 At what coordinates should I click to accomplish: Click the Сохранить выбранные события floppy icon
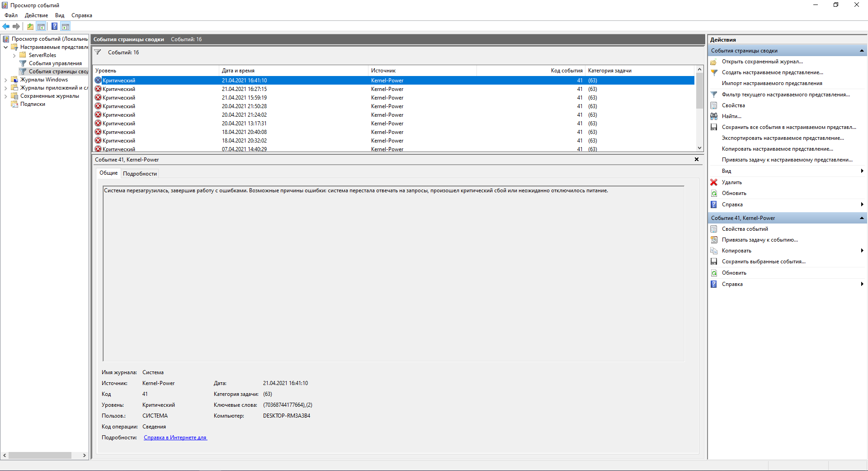tap(714, 262)
